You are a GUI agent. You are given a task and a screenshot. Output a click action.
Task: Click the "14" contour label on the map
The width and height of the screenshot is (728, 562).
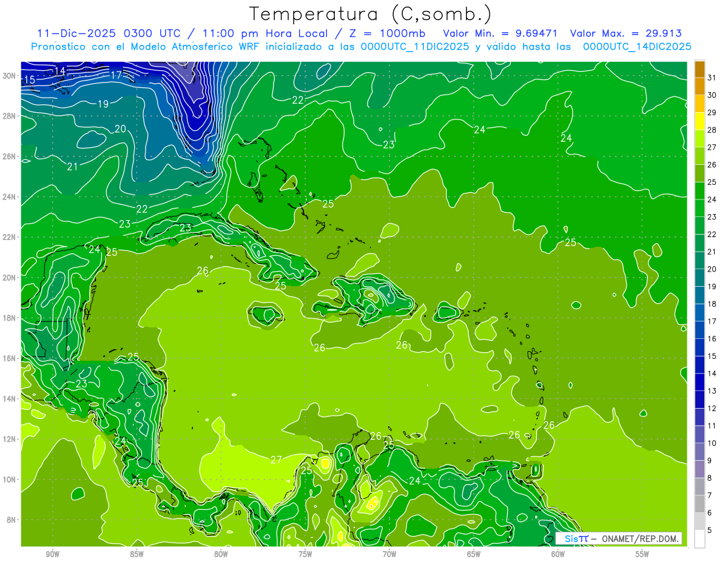59,71
